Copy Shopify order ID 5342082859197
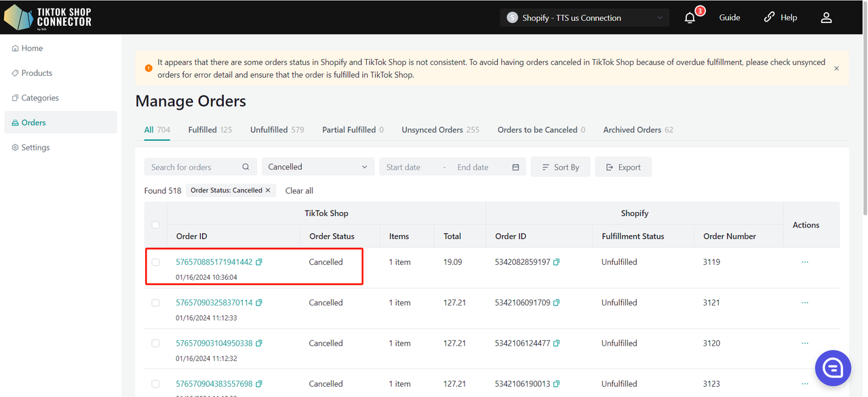Image resolution: width=868 pixels, height=397 pixels. [x=557, y=262]
